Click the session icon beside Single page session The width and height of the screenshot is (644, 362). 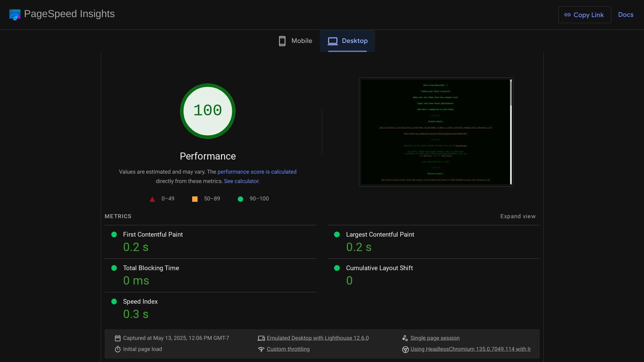click(x=405, y=338)
